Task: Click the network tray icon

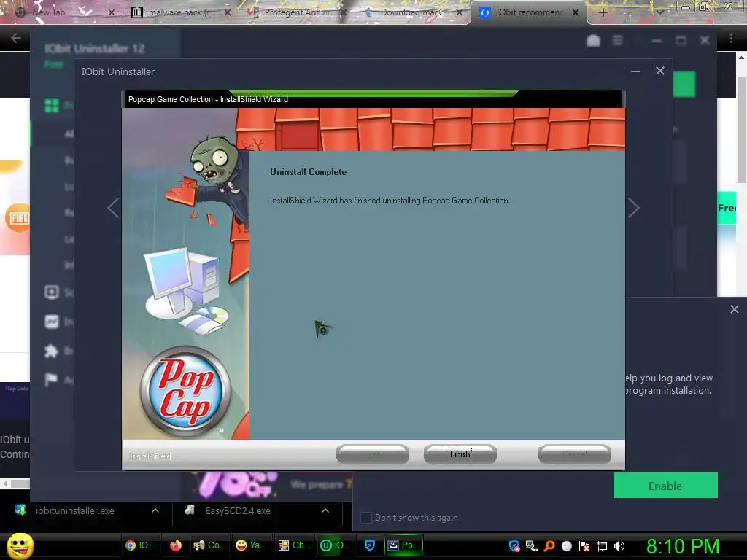Action: [x=602, y=546]
